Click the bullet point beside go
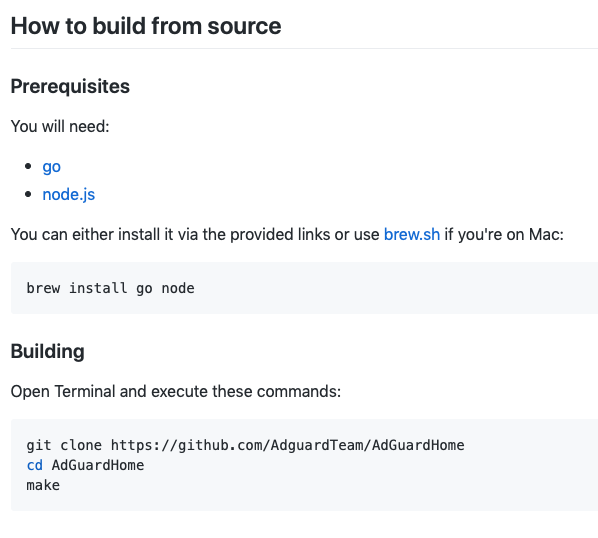This screenshot has width=598, height=538. (x=28, y=166)
